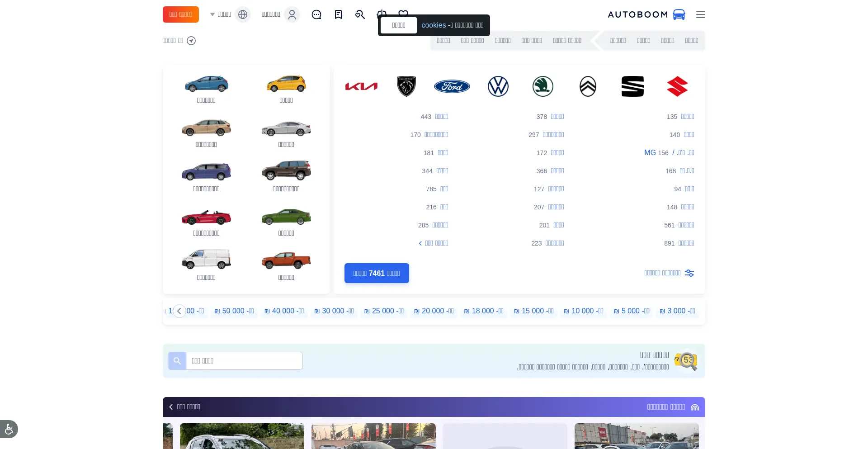
Task: Click the user profile avatar icon
Action: coord(292,14)
